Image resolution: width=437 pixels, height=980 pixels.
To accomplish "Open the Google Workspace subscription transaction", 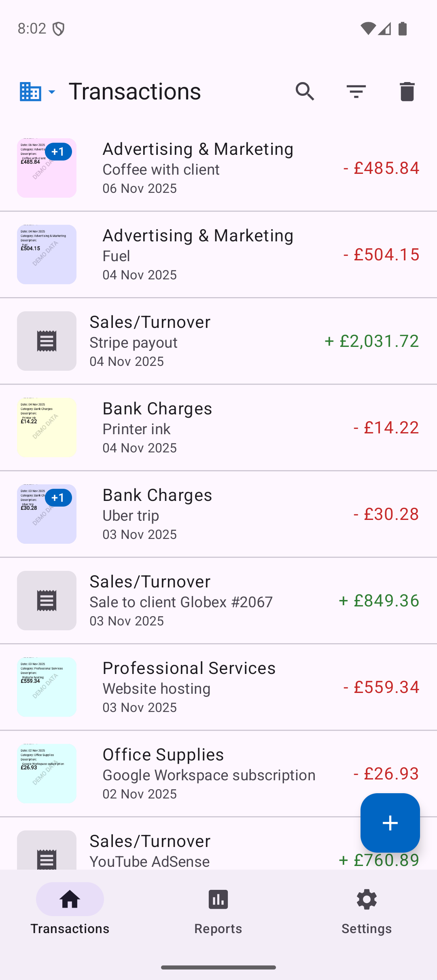I will pos(209,774).
